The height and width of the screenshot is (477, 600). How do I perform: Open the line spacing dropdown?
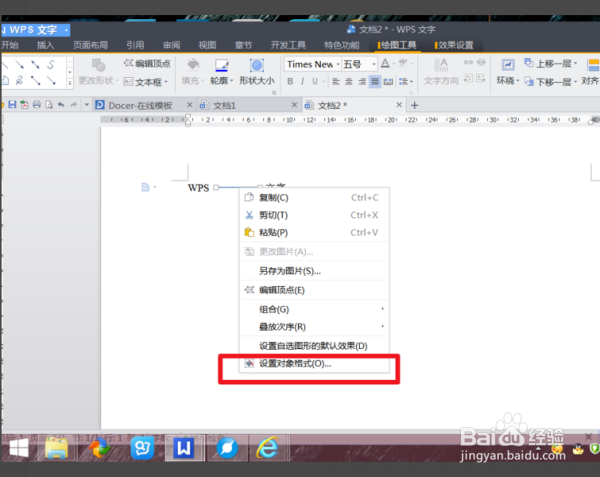pos(406,81)
